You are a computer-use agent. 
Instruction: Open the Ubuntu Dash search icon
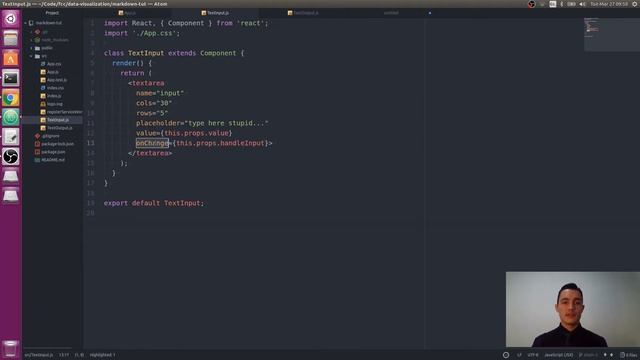(11, 19)
